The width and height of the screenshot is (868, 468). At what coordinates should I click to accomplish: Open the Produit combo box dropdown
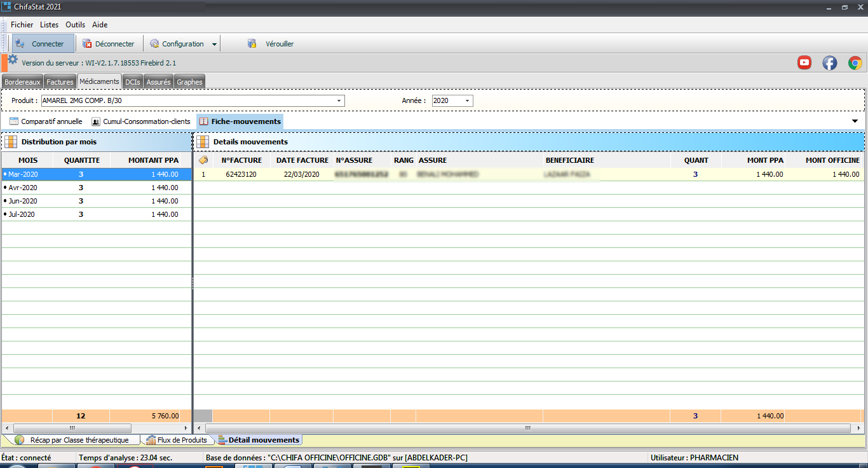coord(339,100)
